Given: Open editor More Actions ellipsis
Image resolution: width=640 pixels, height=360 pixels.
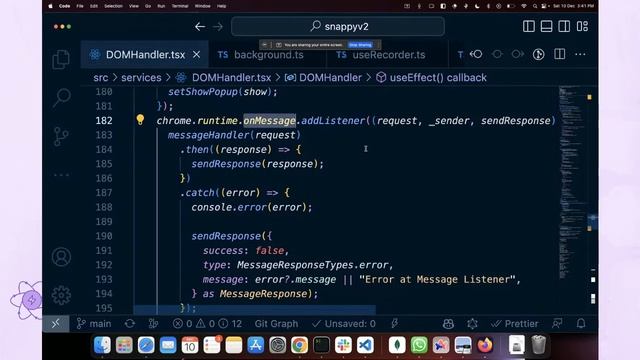Looking at the screenshot, I should point(580,54).
